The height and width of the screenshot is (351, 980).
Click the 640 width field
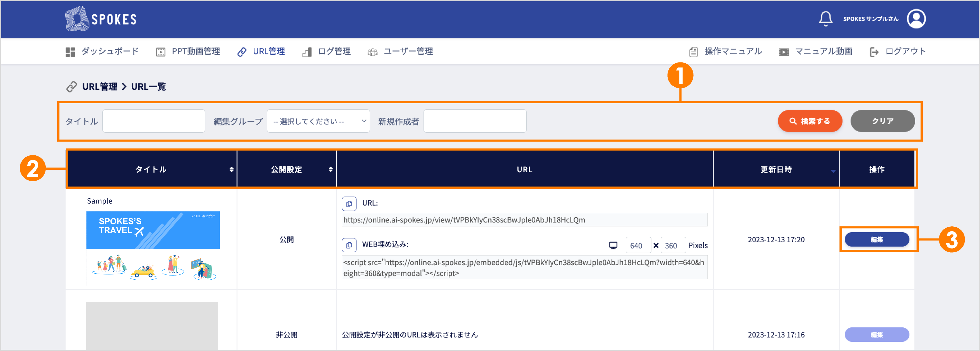638,245
